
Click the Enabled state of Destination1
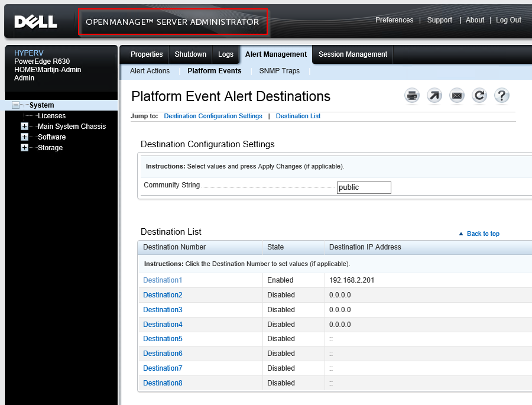click(x=280, y=280)
